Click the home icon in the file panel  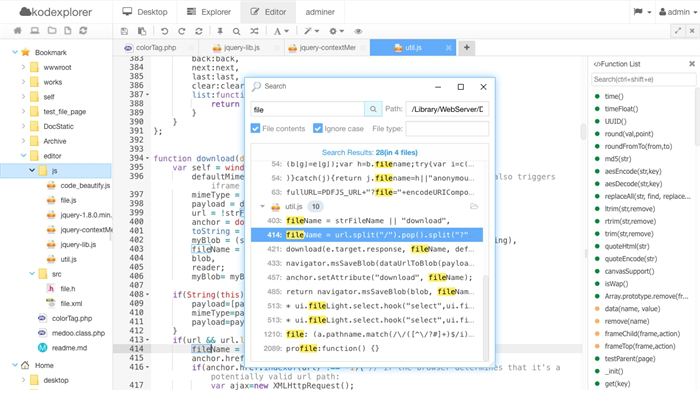16,32
